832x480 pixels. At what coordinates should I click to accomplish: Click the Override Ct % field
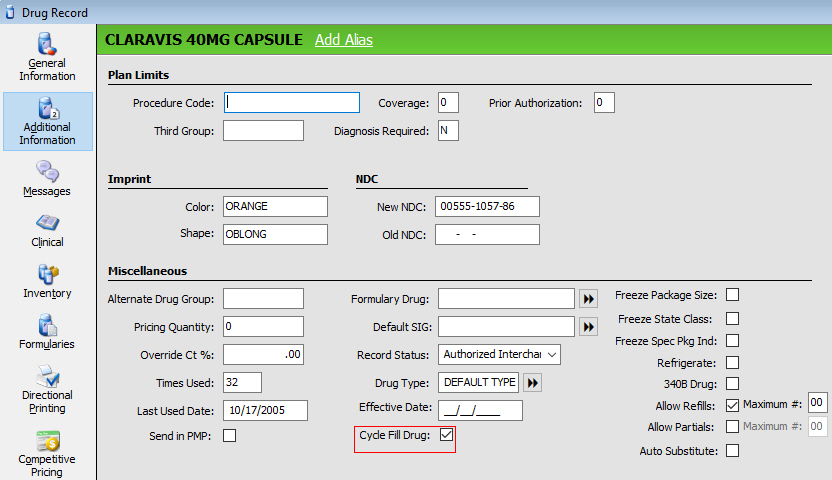click(x=263, y=354)
